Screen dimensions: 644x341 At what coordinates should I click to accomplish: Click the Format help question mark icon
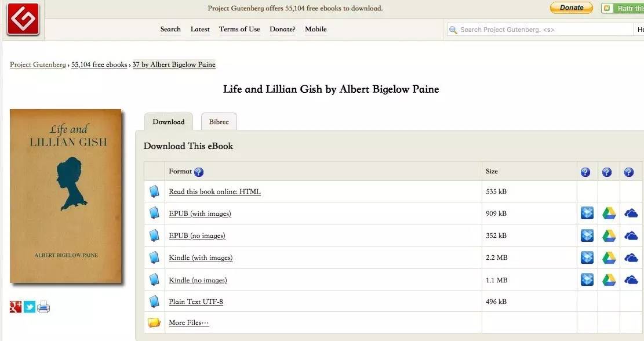click(199, 172)
